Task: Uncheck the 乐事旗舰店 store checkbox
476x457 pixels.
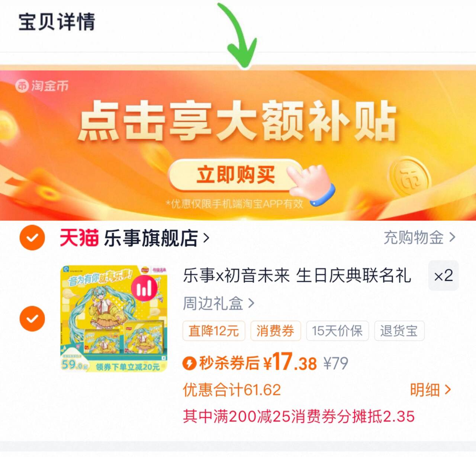Action: tap(32, 238)
